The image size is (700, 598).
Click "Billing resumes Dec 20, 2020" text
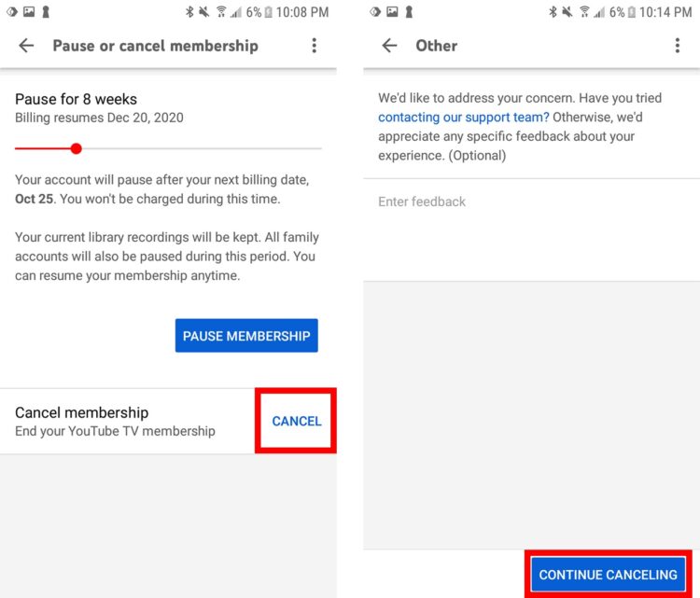pos(99,118)
